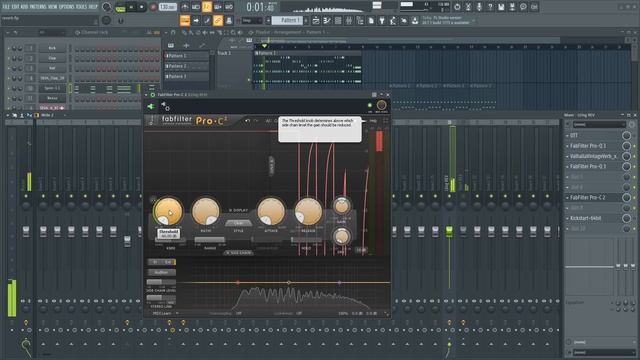The image size is (640, 360).
Task: Click the chat bubble icon in top toolbar
Action: 523,7
